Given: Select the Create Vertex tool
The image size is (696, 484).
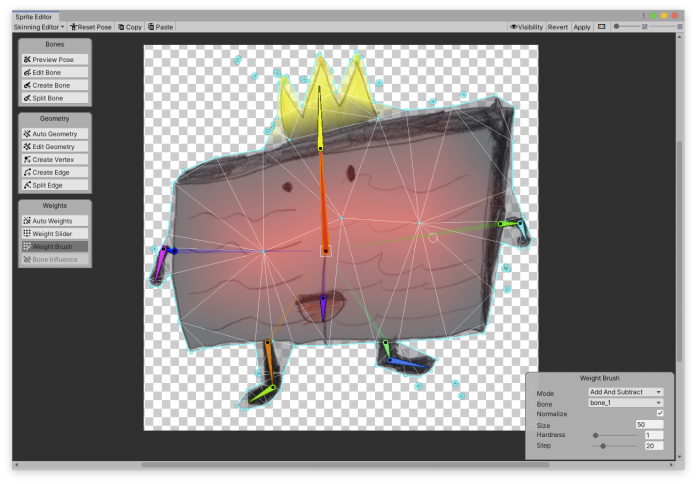Looking at the screenshot, I should click(x=55, y=160).
